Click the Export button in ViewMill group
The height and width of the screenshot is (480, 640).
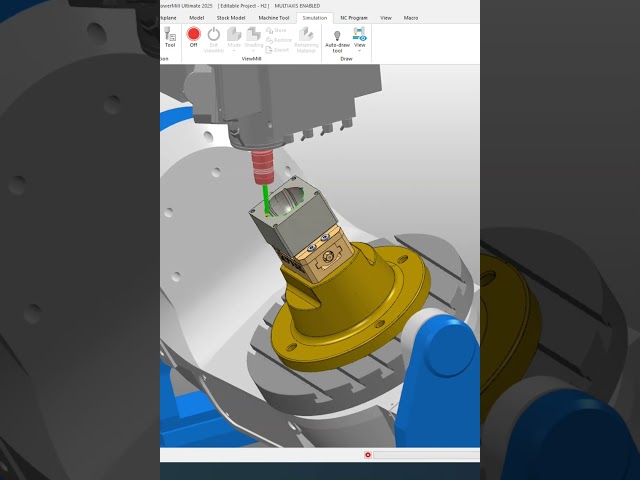[x=277, y=50]
